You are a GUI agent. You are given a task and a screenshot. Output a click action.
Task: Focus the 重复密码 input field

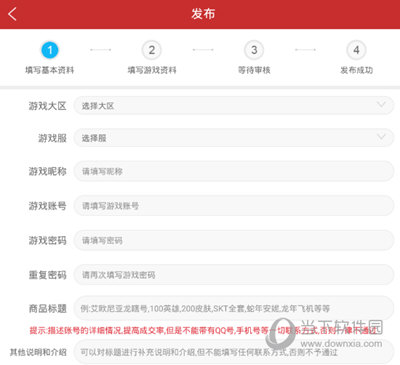click(x=234, y=275)
